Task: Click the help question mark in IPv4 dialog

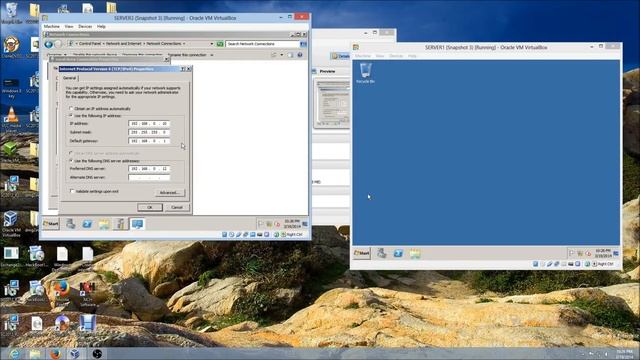Action: 183,69
